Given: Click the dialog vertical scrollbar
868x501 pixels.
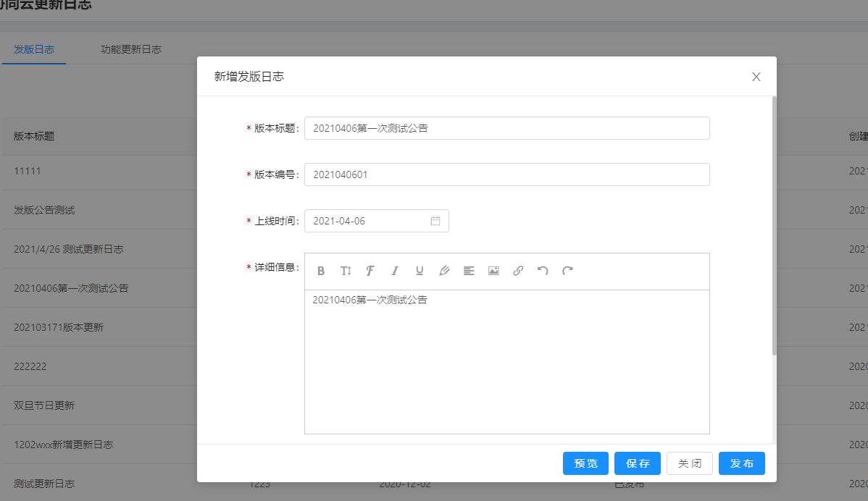Looking at the screenshot, I should pos(774,226).
